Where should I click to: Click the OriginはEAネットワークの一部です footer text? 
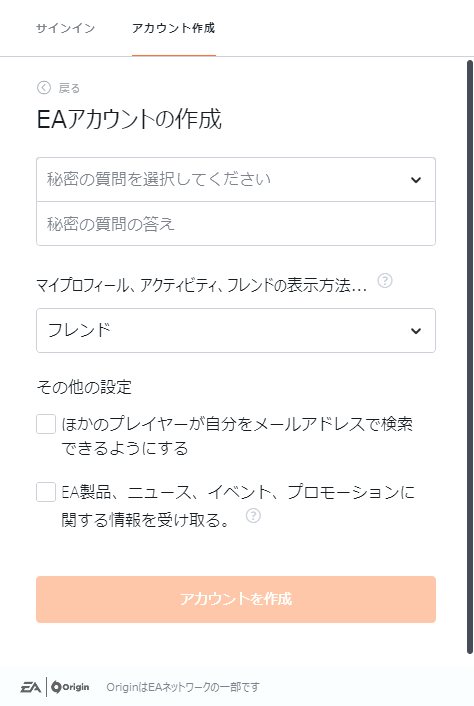coord(183,687)
